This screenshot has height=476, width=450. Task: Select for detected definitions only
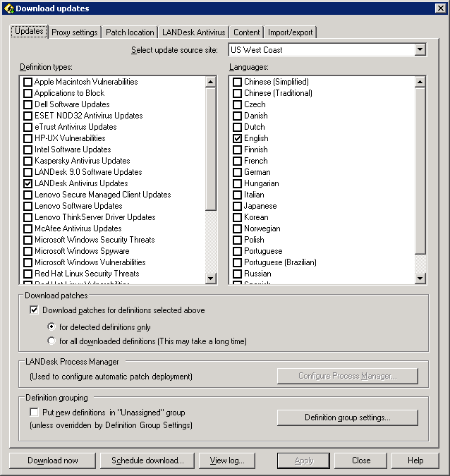[x=51, y=327]
